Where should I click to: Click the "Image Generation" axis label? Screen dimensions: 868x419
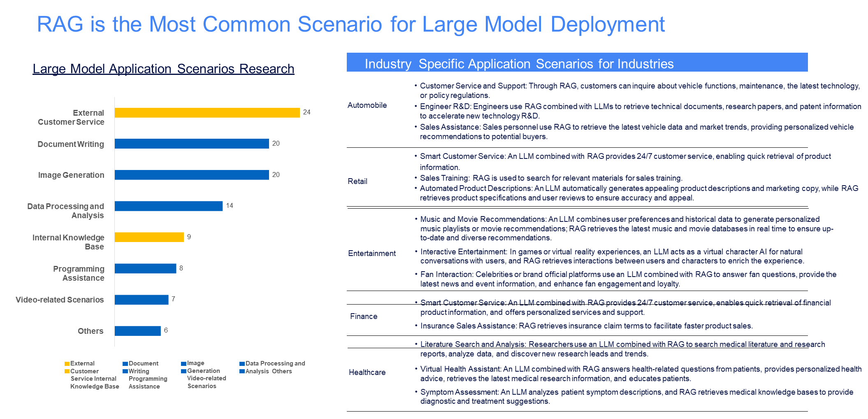tap(71, 175)
